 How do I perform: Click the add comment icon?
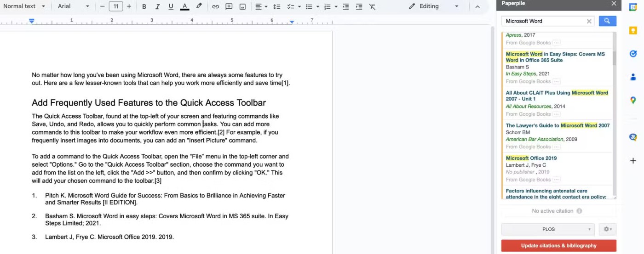[x=229, y=6]
